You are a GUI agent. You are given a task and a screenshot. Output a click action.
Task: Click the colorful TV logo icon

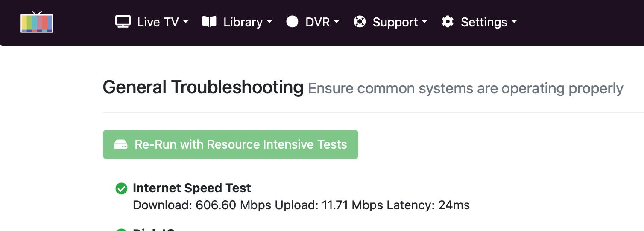click(x=37, y=22)
